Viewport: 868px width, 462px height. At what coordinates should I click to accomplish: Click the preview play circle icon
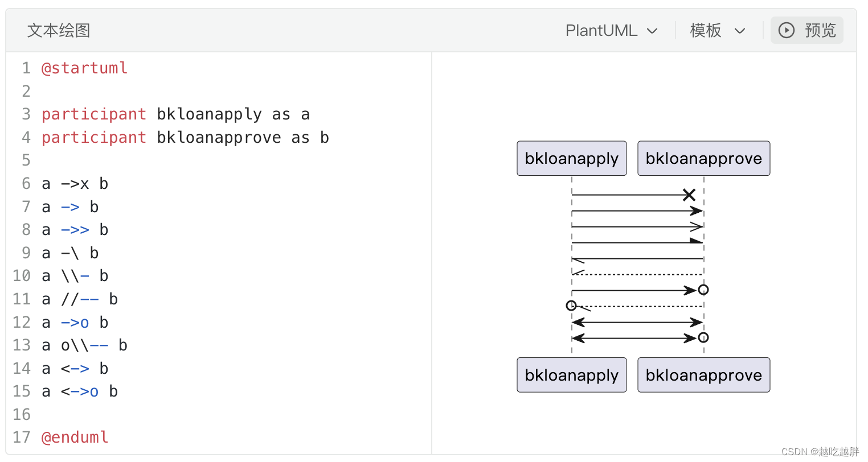point(787,30)
